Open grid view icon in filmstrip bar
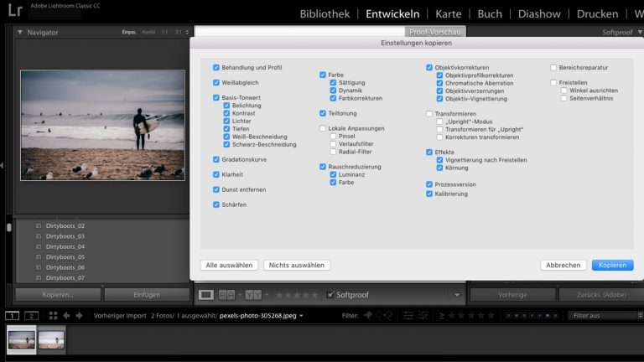 (x=53, y=316)
